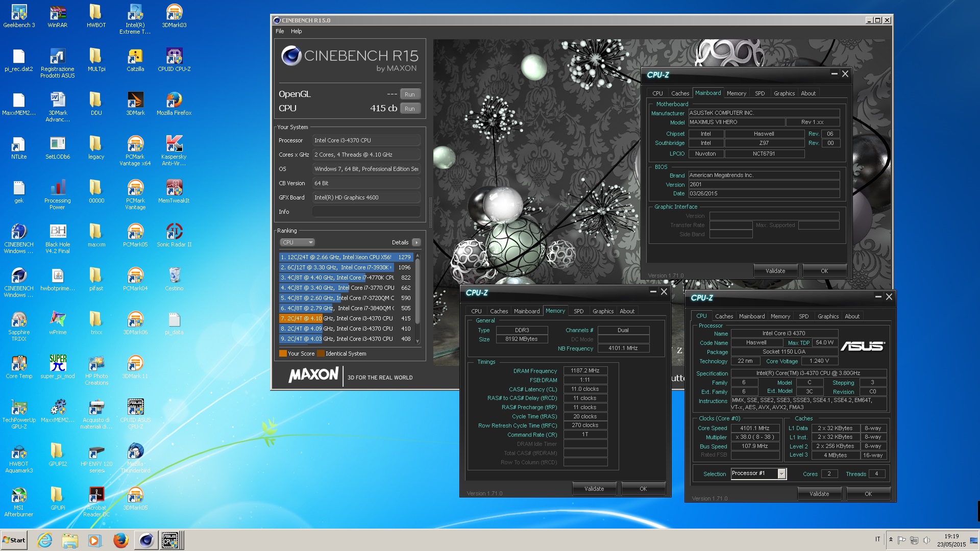Open the MemTweakIt desktop icon
Image resolution: width=980 pixels, height=551 pixels.
(174, 191)
